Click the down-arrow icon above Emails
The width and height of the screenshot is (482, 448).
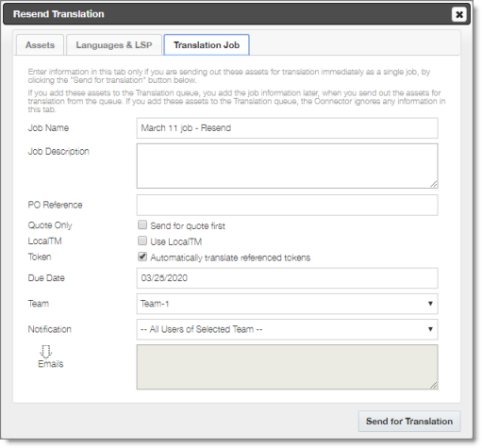(46, 352)
